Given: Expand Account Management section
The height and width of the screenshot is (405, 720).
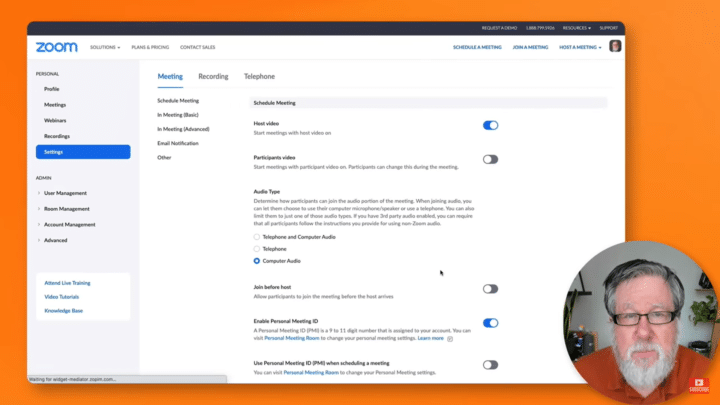Looking at the screenshot, I should [69, 225].
